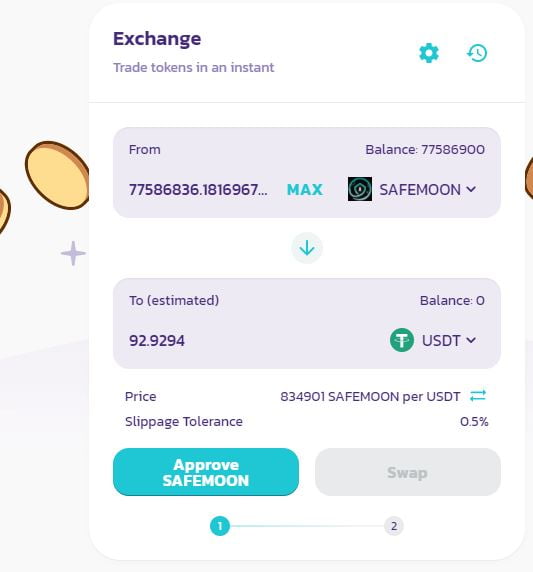Click the progress line between steps
Viewport: 533px width, 572px height.
[x=307, y=526]
